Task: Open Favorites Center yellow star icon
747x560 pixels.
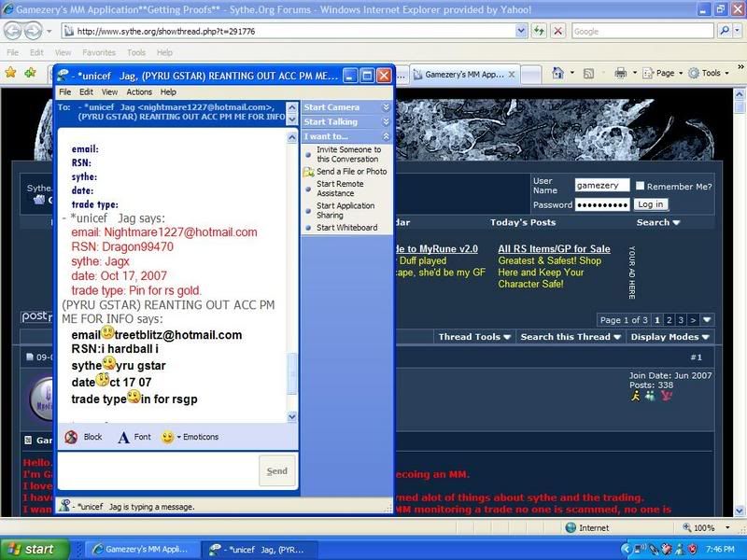Action: 10,73
